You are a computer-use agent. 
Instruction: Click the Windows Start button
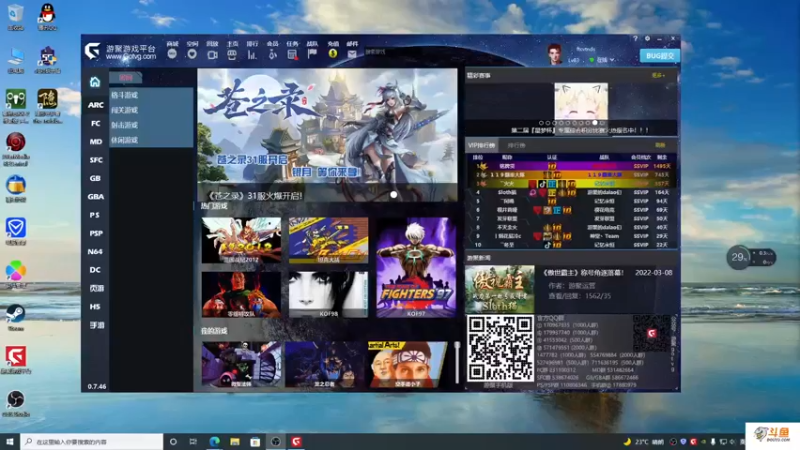point(10,441)
